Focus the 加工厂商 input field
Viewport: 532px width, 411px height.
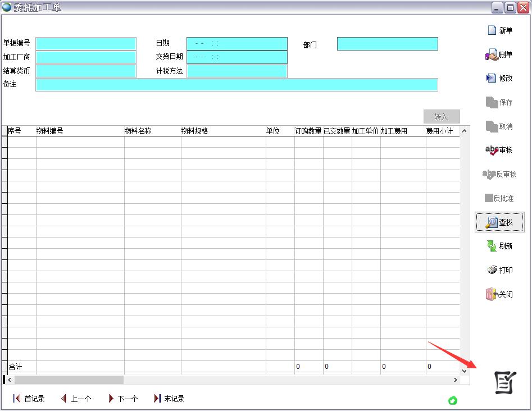click(86, 57)
